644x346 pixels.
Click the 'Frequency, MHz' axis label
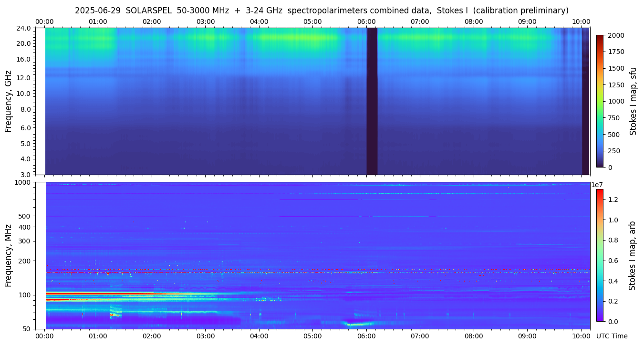tap(8, 255)
